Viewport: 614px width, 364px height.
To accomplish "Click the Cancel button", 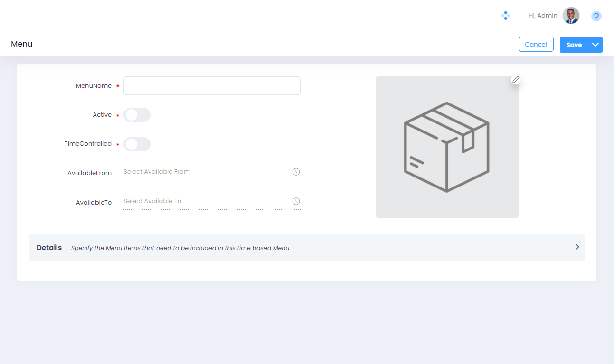I will 536,44.
